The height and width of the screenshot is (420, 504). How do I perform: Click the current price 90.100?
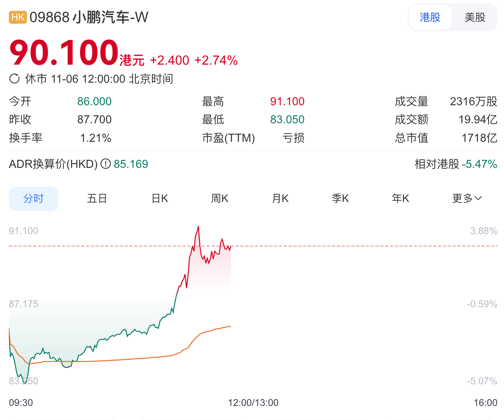pos(64,53)
